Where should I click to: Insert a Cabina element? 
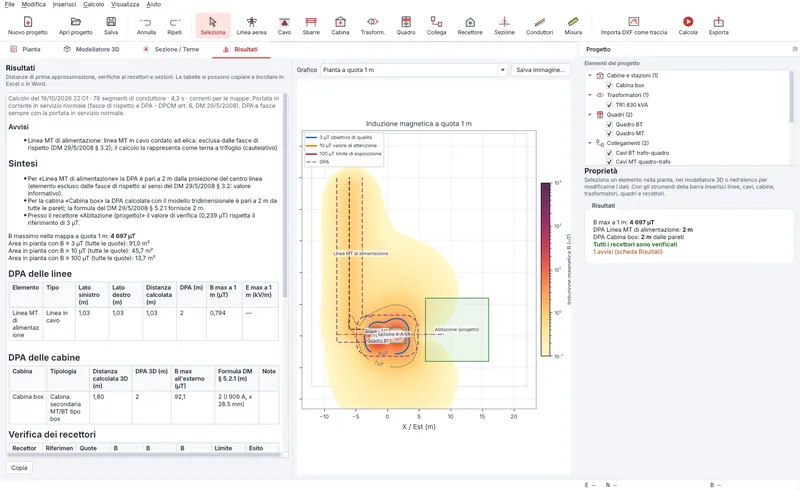340,26
